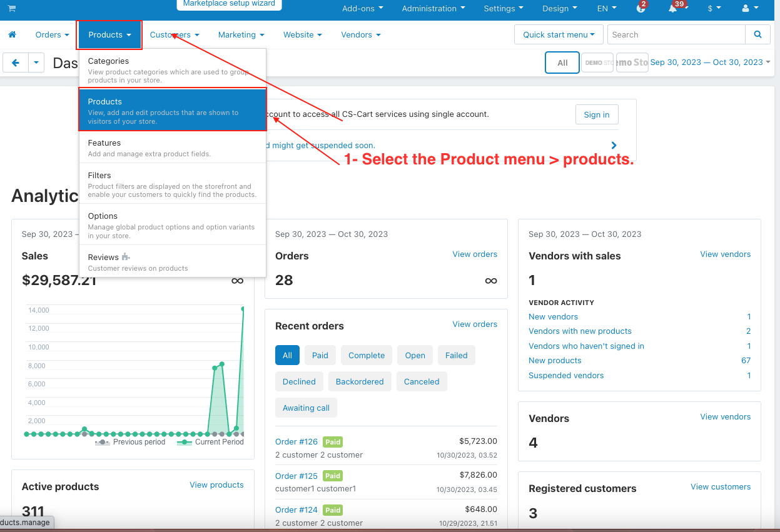
Task: Select the highlighted Products menu entry
Action: 173,109
